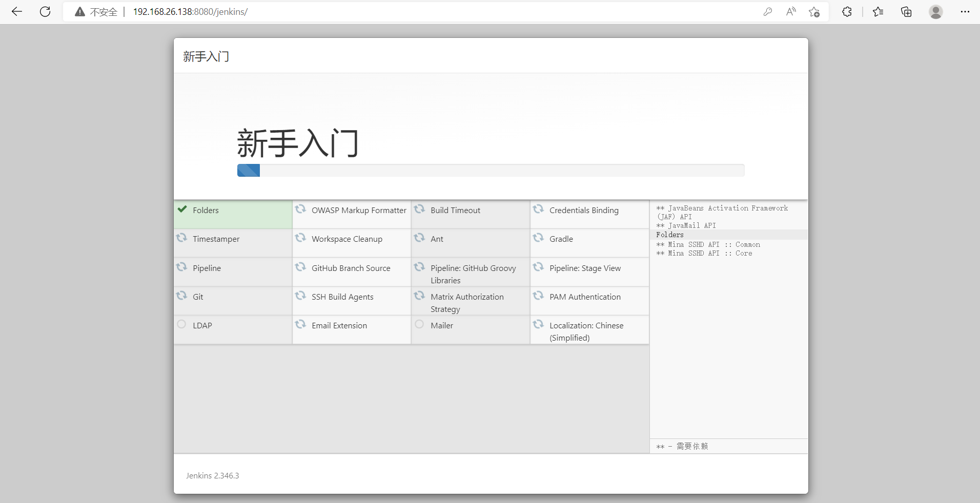This screenshot has width=980, height=503.
Task: Click the pending circle beside LDAP
Action: pos(181,324)
